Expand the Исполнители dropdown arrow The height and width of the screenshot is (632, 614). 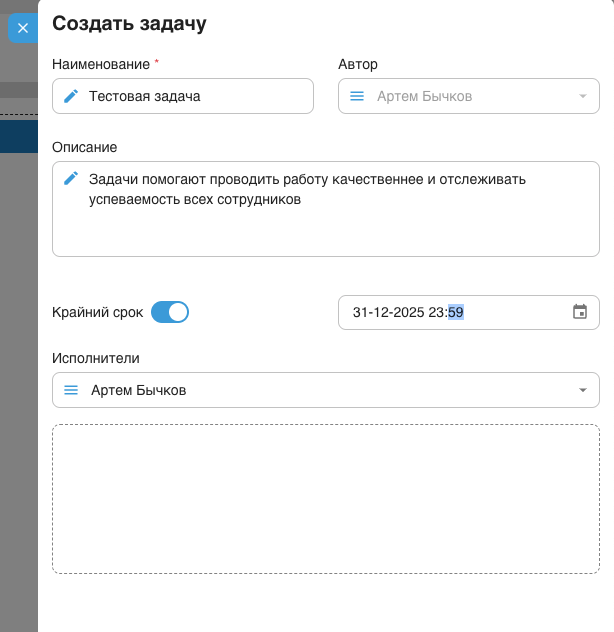click(x=582, y=390)
